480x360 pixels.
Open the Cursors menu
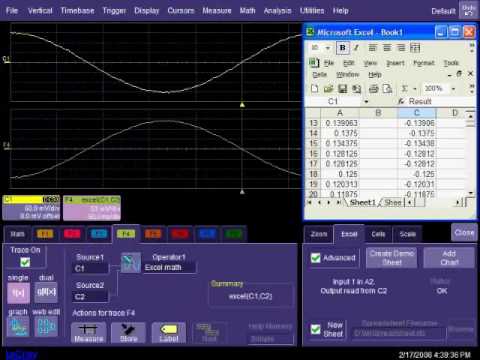pos(181,11)
